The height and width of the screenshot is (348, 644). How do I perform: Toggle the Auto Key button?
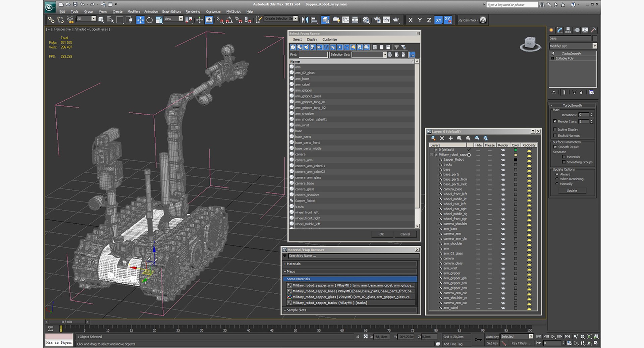pos(492,337)
